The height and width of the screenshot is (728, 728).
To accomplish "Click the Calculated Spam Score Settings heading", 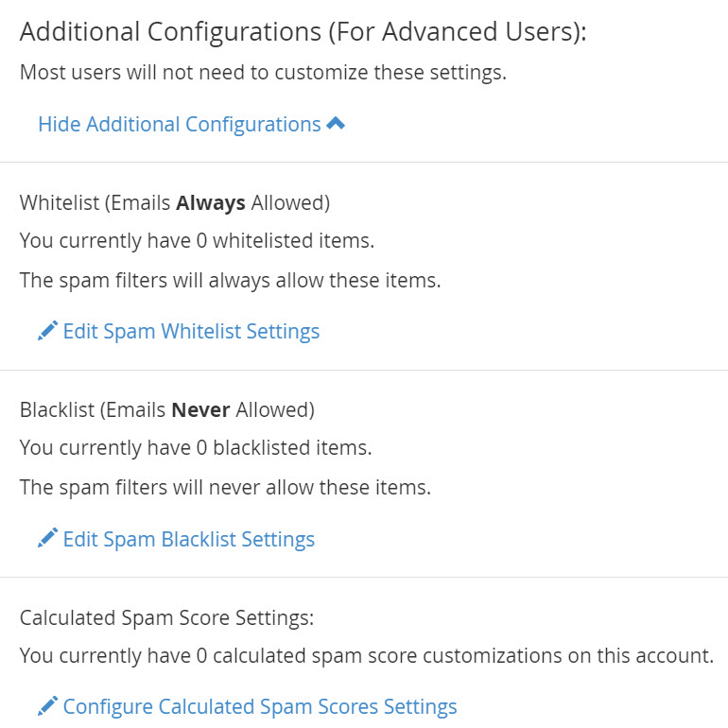I will [x=166, y=617].
